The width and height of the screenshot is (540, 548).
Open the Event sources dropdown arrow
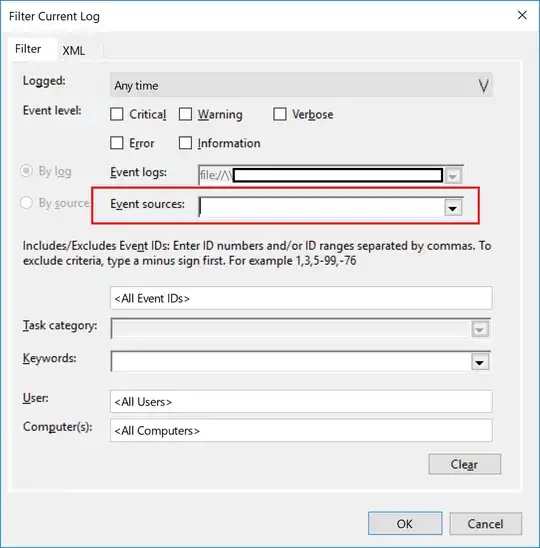click(453, 208)
